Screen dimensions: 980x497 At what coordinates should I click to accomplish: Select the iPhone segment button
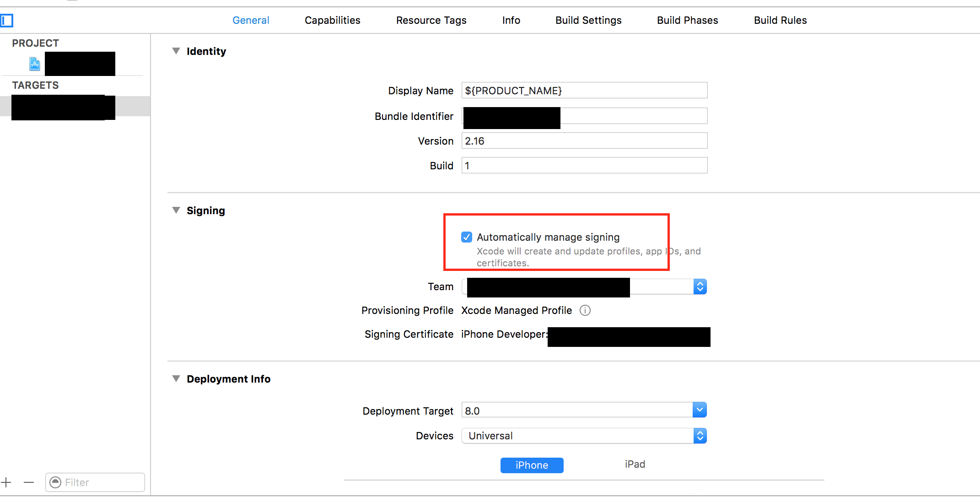tap(532, 465)
